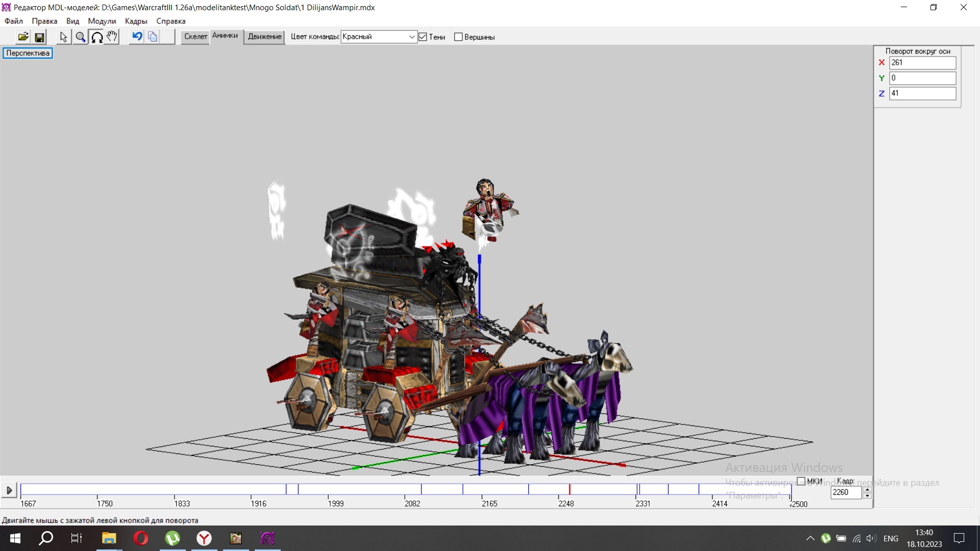Enable the Вершины vertices checkbox
Viewport: 980px width, 551px height.
458,37
